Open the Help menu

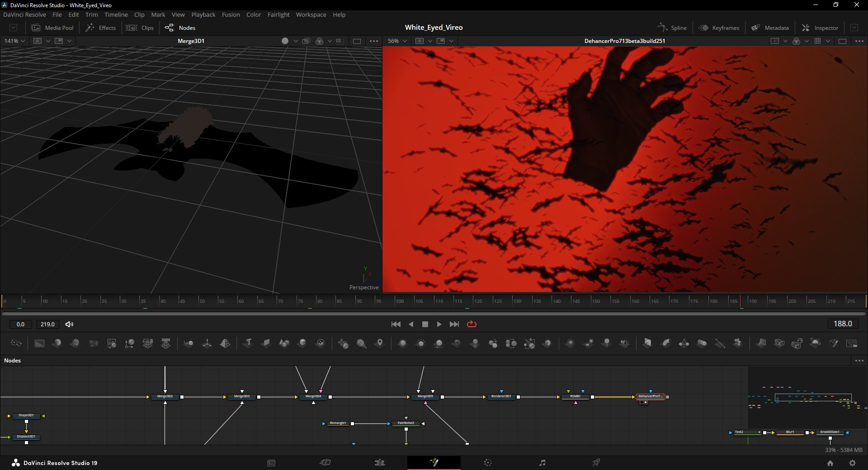pyautogui.click(x=339, y=14)
